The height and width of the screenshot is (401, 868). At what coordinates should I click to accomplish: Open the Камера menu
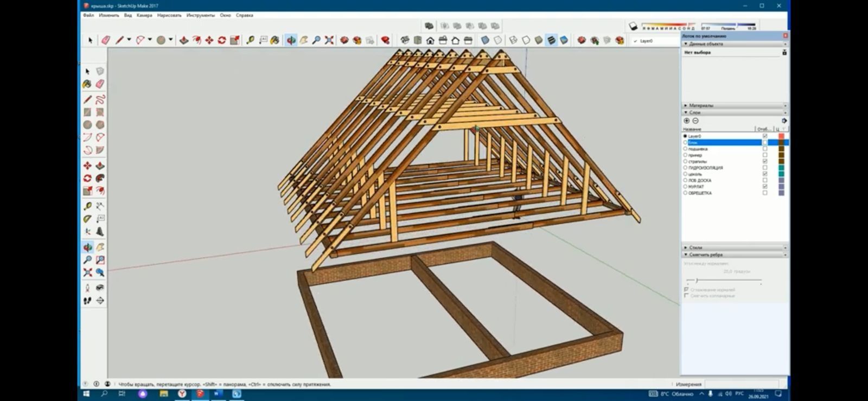pyautogui.click(x=144, y=15)
